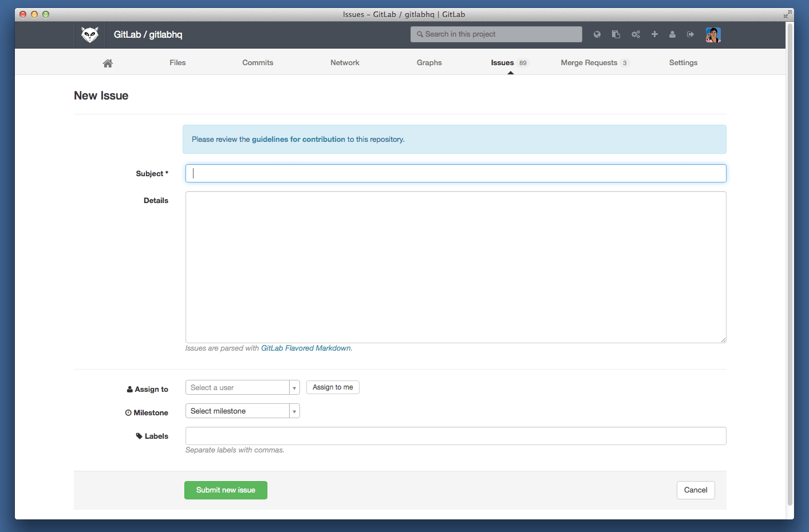Go to the Network tab
Viewport: 809px width, 532px height.
345,63
